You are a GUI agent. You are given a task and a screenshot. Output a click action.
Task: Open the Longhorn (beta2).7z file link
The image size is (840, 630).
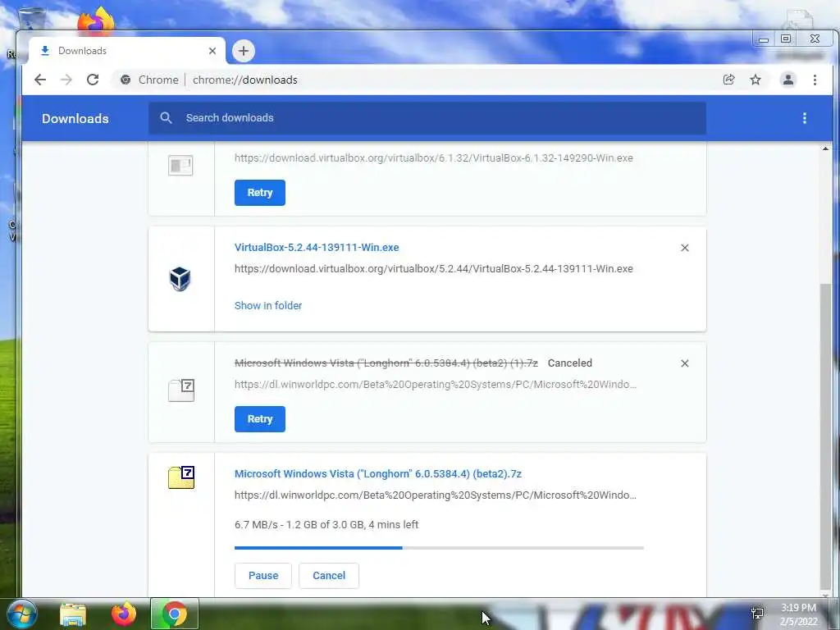378,473
